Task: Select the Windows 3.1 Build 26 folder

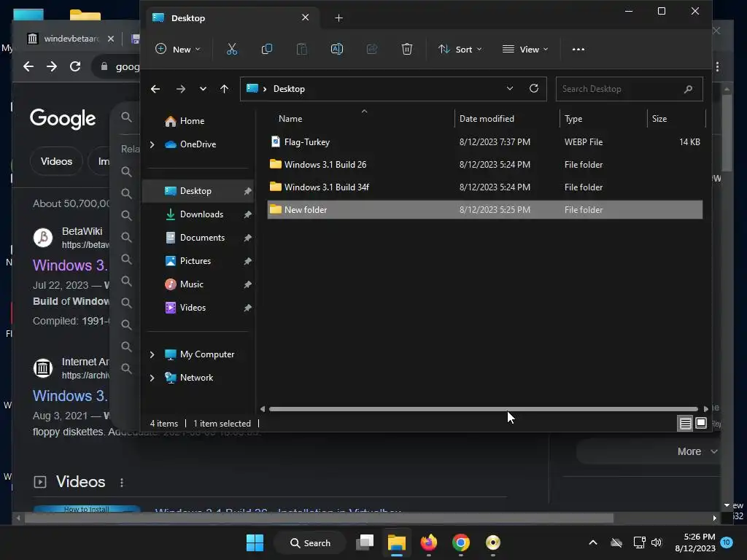Action: click(485, 165)
